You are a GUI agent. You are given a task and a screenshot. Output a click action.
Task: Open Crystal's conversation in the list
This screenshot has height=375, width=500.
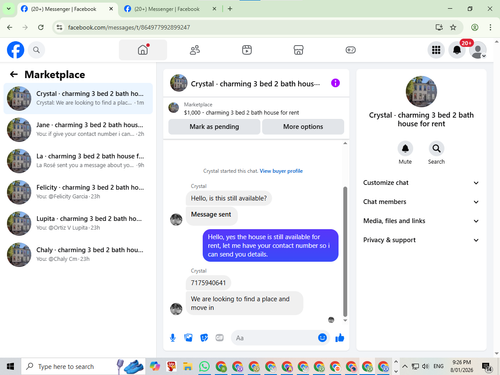[x=78, y=98]
